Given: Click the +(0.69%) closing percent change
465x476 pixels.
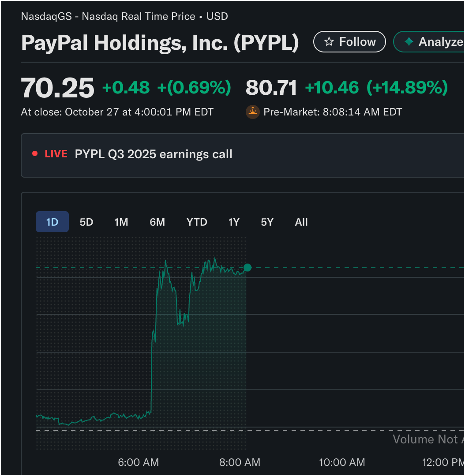Looking at the screenshot, I should click(194, 88).
